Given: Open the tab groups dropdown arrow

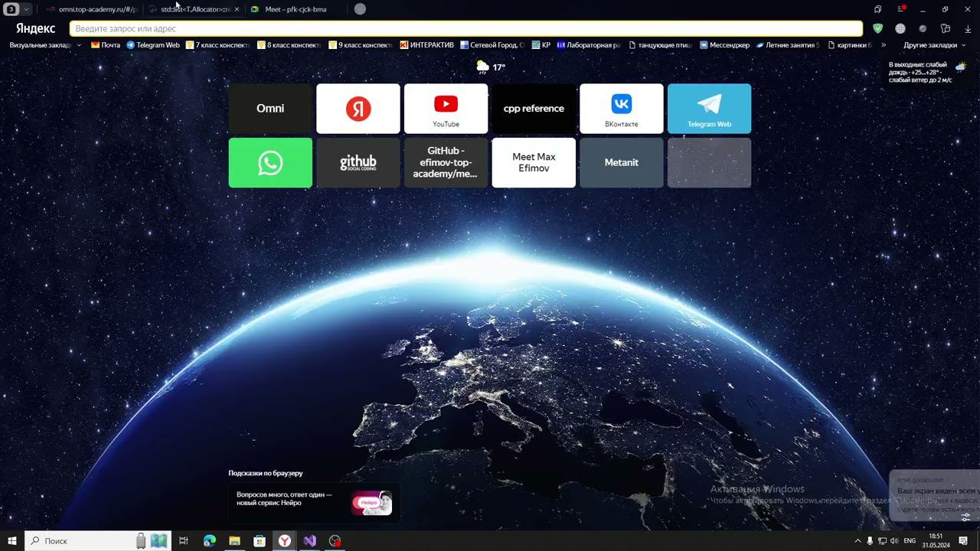Looking at the screenshot, I should click(27, 9).
